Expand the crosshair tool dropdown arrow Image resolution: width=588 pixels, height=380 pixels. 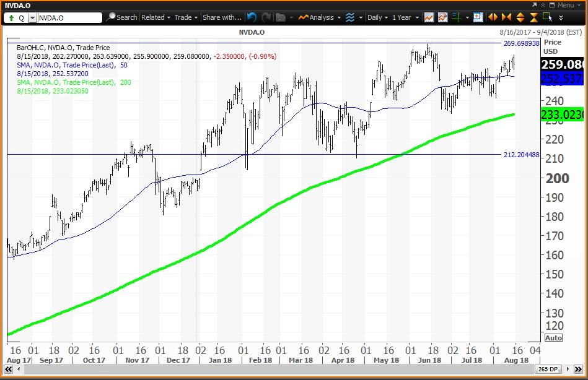point(467,17)
